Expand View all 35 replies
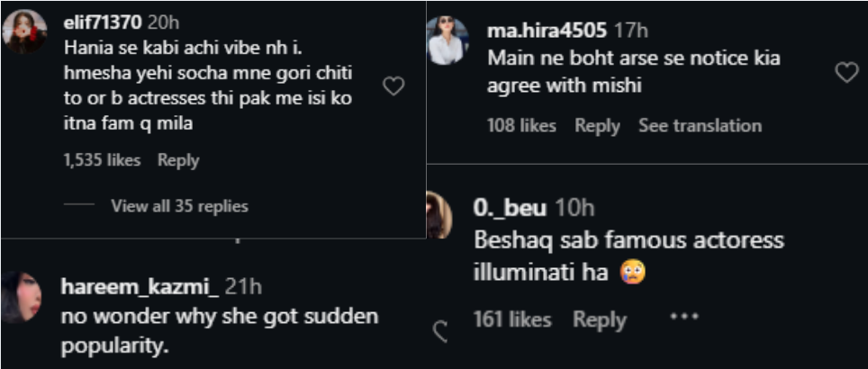This screenshot has height=369, width=868. coord(179,206)
